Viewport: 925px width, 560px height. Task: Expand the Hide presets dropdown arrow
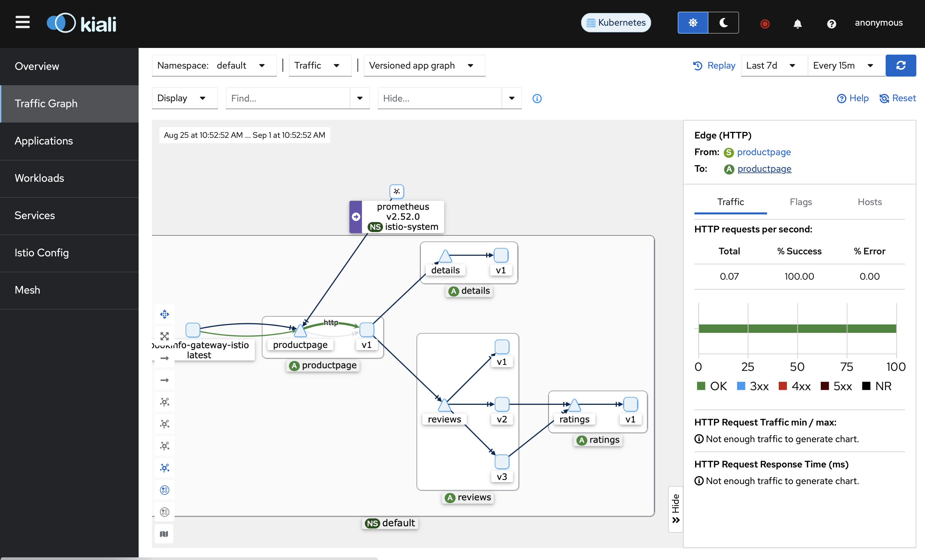point(511,98)
